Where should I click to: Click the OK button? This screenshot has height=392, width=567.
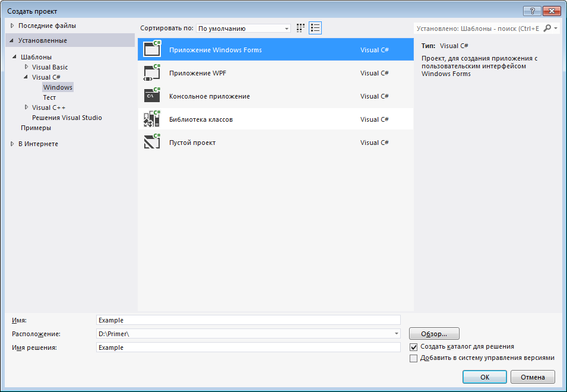click(x=484, y=377)
